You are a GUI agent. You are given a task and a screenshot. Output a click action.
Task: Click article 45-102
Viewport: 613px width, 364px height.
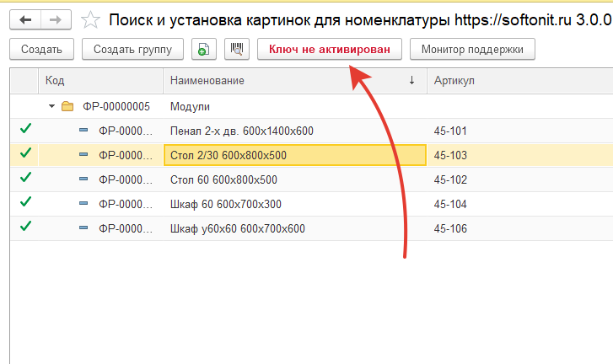(450, 179)
